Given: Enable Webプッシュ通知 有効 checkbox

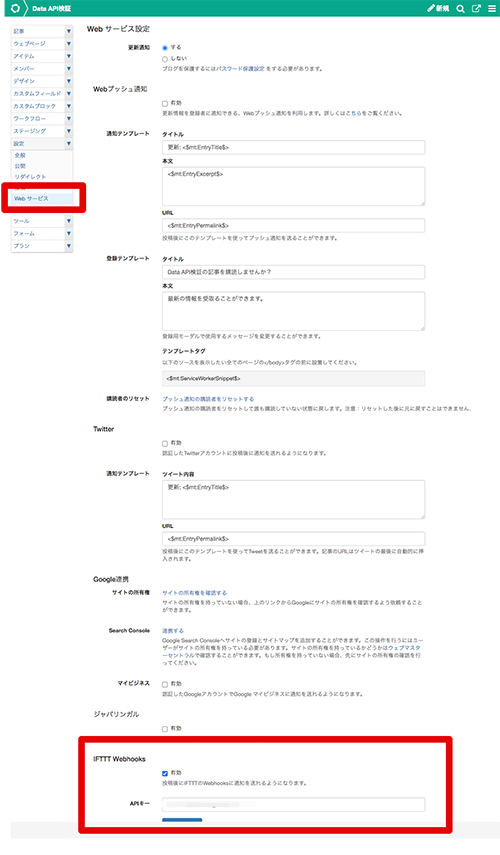Looking at the screenshot, I should click(165, 104).
